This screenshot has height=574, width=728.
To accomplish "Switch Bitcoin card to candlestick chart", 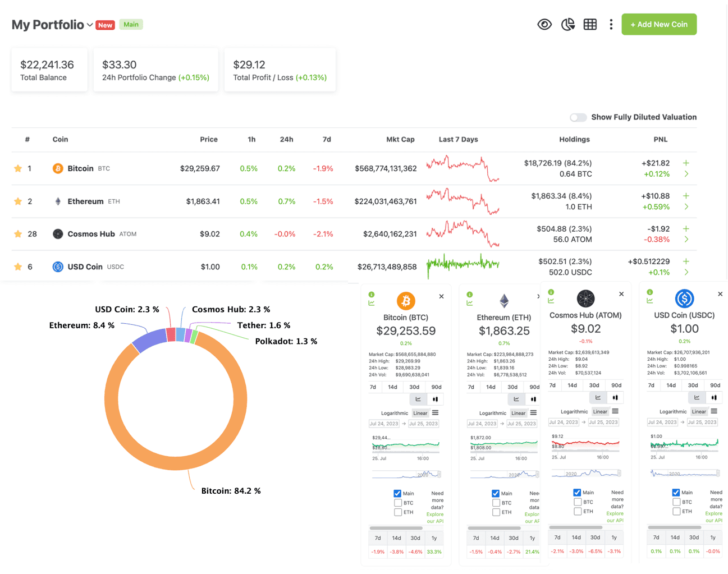I will click(x=435, y=399).
